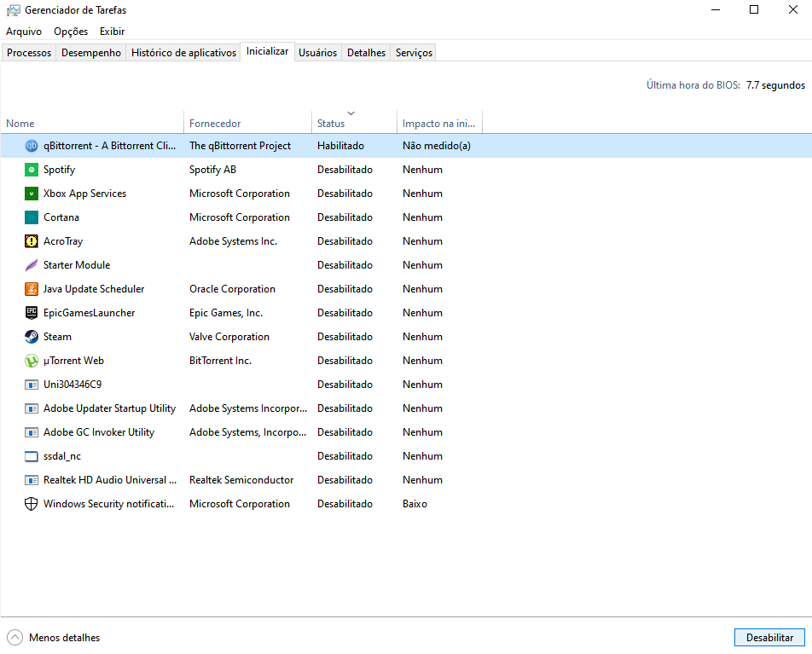
Task: Click the Java Update Scheduler icon
Action: [x=31, y=289]
